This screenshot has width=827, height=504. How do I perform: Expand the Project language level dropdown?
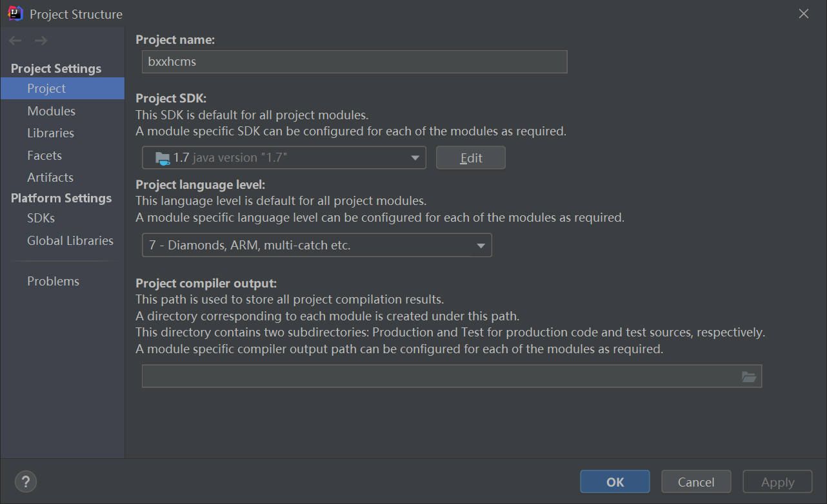(x=317, y=245)
